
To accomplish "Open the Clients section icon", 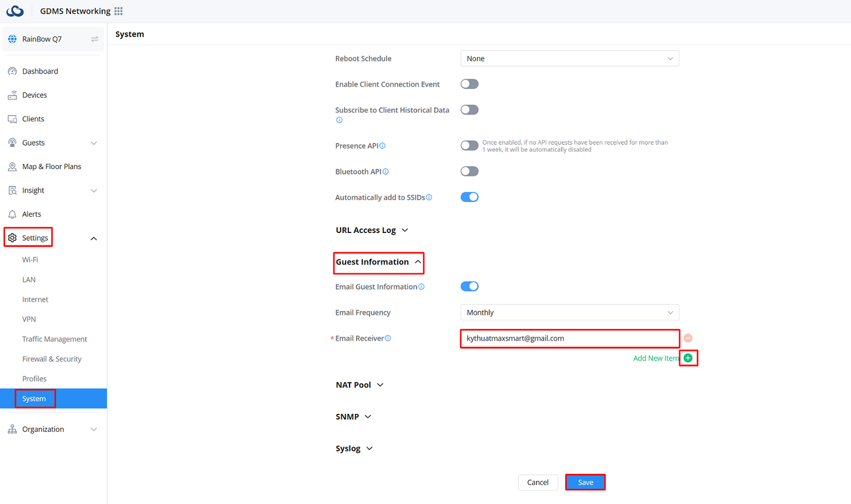I will (x=12, y=118).
